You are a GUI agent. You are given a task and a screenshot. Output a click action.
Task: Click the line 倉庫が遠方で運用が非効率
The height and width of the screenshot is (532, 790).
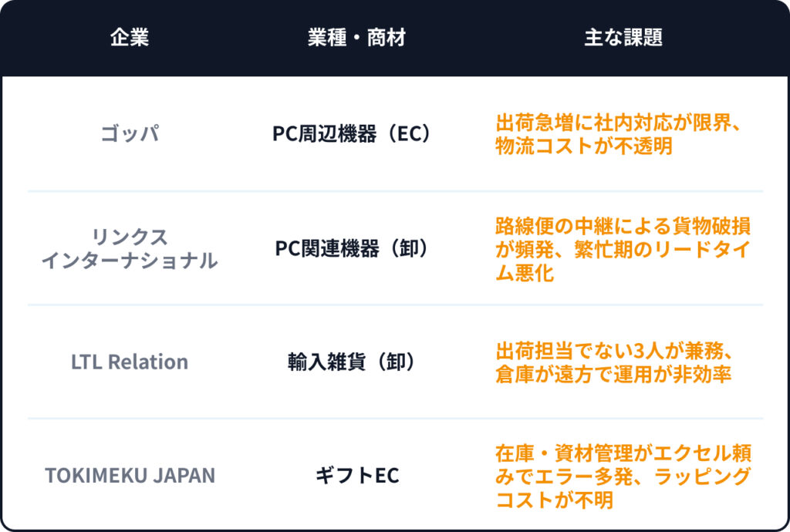(x=613, y=374)
